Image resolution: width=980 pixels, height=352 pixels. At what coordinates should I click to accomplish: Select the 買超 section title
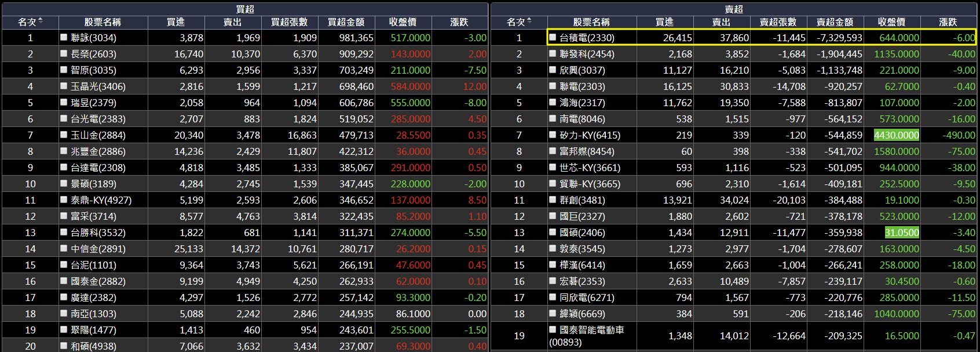(245, 9)
